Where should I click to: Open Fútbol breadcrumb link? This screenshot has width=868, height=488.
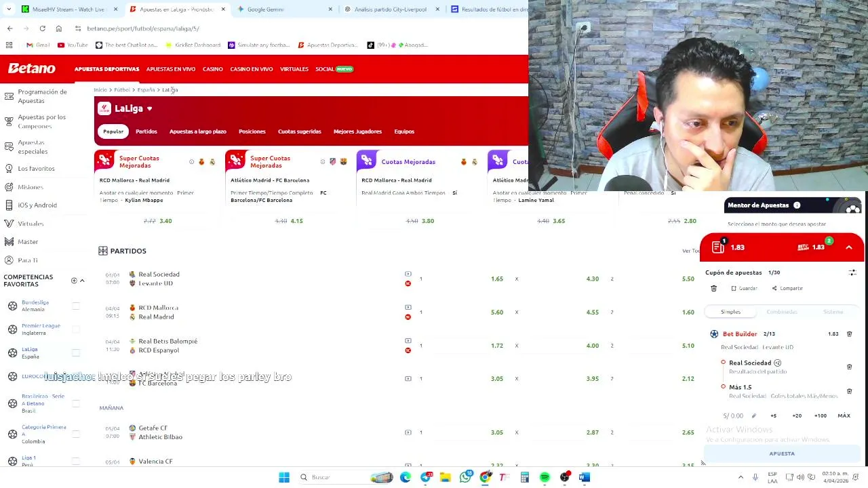122,90
